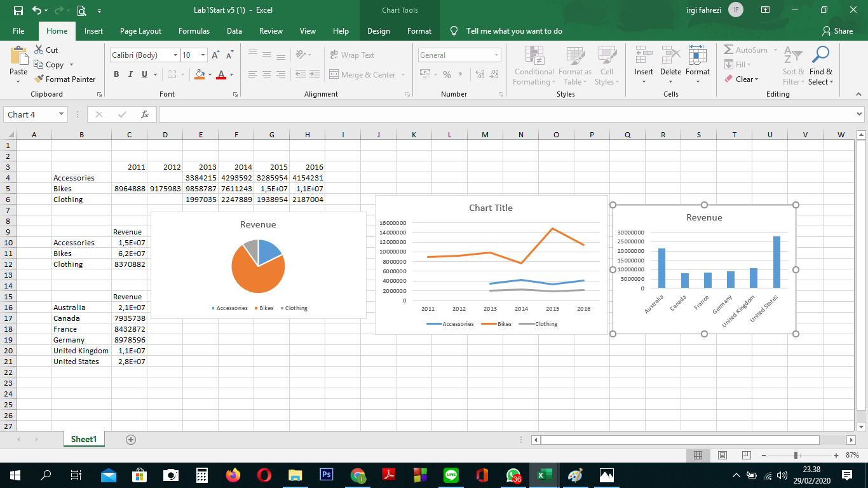
Task: Switch to Page Layout view icon
Action: point(722,455)
